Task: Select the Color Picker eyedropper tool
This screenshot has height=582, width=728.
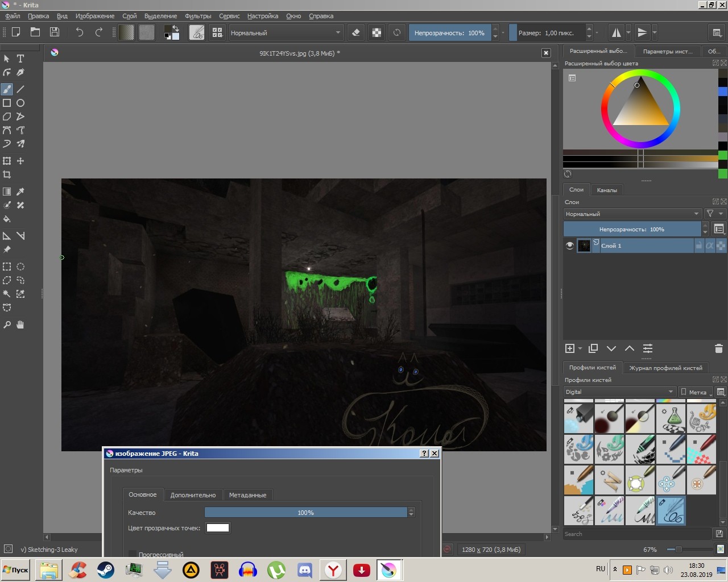Action: point(20,192)
